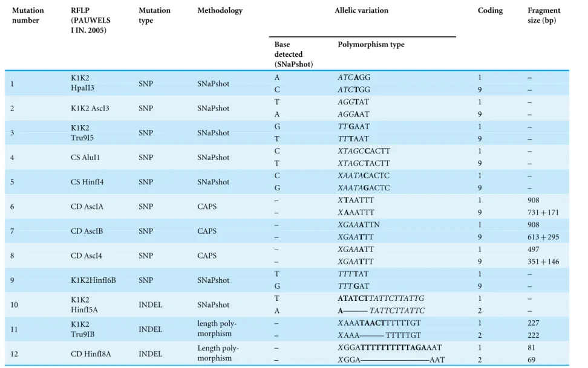The height and width of the screenshot is (368, 588).
Task: Click fragment size '222'
Action: (533, 335)
